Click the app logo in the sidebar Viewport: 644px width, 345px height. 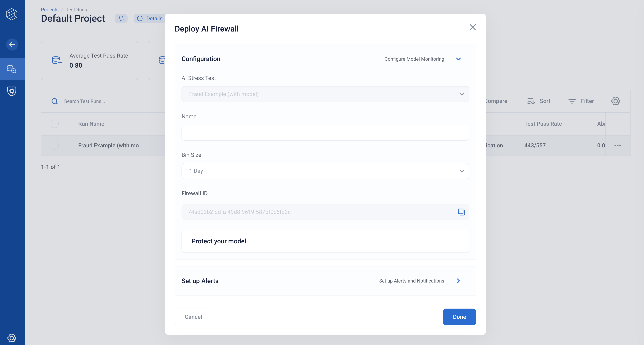click(x=12, y=14)
